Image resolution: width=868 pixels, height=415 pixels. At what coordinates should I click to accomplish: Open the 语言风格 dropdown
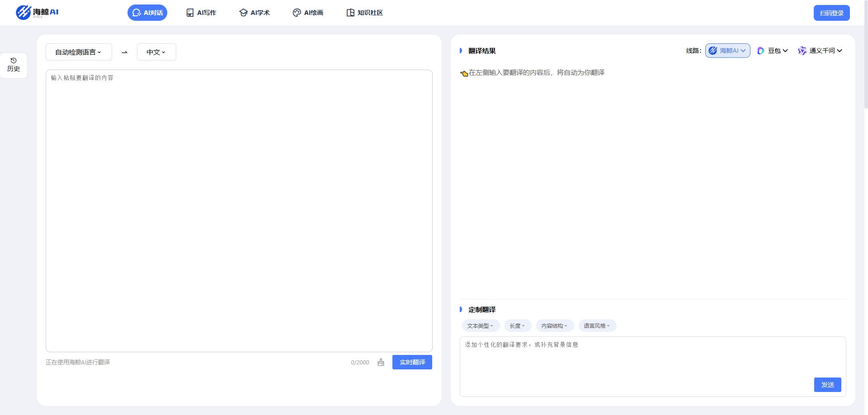[x=597, y=326]
